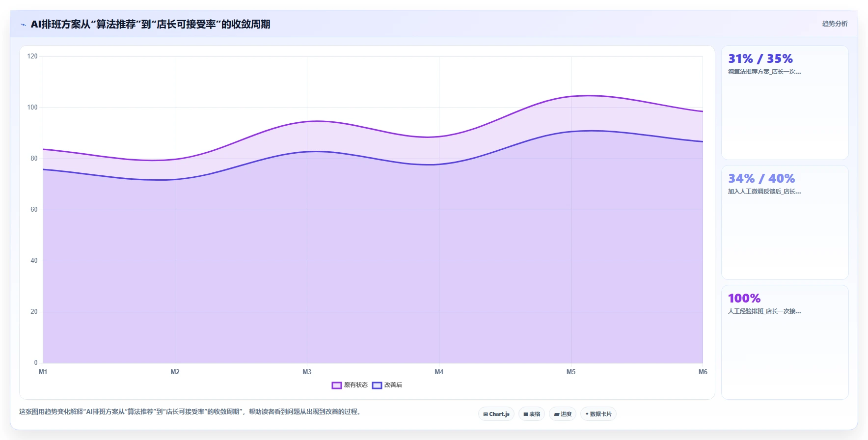This screenshot has width=868, height=440.
Task: Click the M4 x-axis label
Action: coord(439,372)
